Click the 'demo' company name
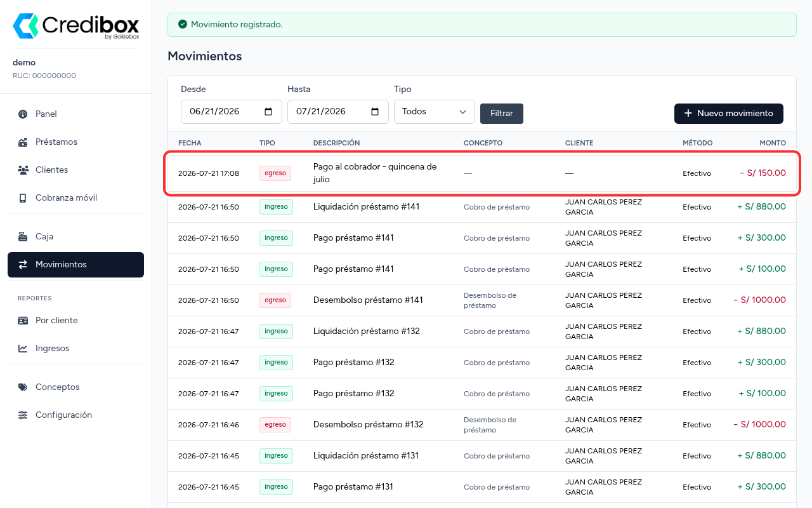 [x=24, y=63]
